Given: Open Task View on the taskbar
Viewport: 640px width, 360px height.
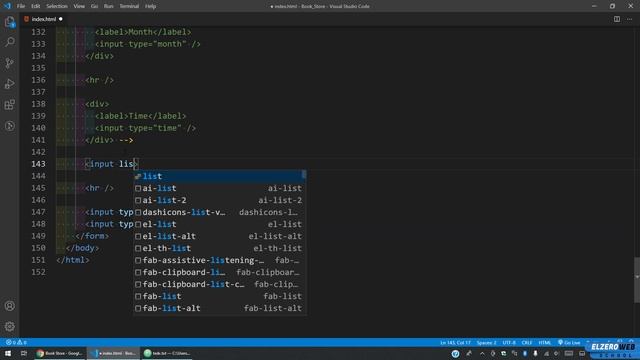Looking at the screenshot, I should (24, 353).
